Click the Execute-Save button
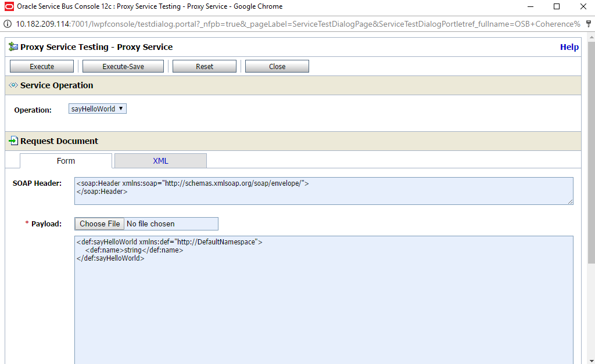This screenshot has width=595, height=364. pyautogui.click(x=123, y=66)
